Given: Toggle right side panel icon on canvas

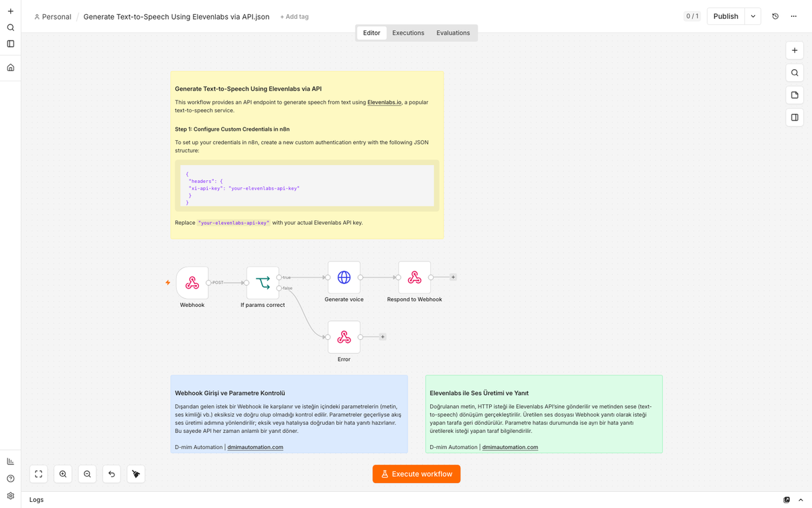Looking at the screenshot, I should [794, 118].
